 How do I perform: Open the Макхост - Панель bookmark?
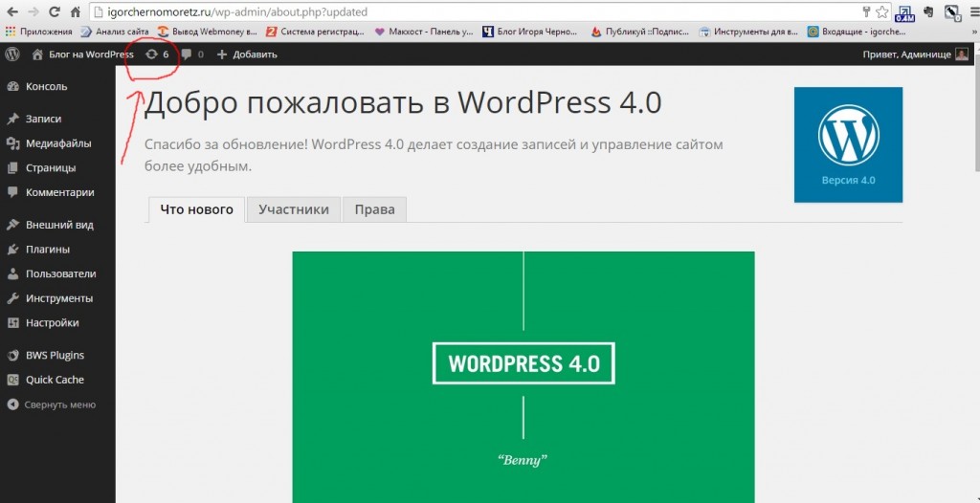pos(424,32)
